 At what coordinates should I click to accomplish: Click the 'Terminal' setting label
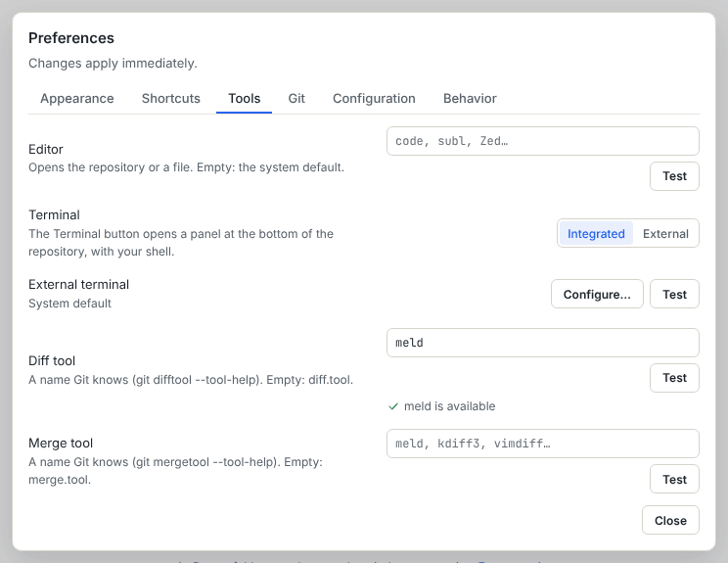(x=55, y=215)
